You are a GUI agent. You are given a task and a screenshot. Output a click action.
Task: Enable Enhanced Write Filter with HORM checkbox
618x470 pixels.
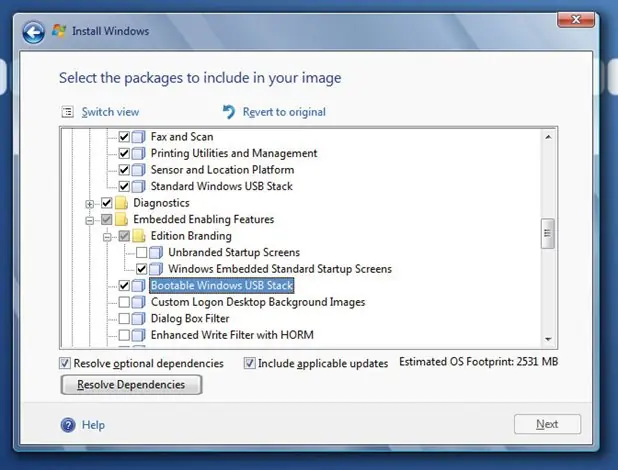tap(124, 335)
